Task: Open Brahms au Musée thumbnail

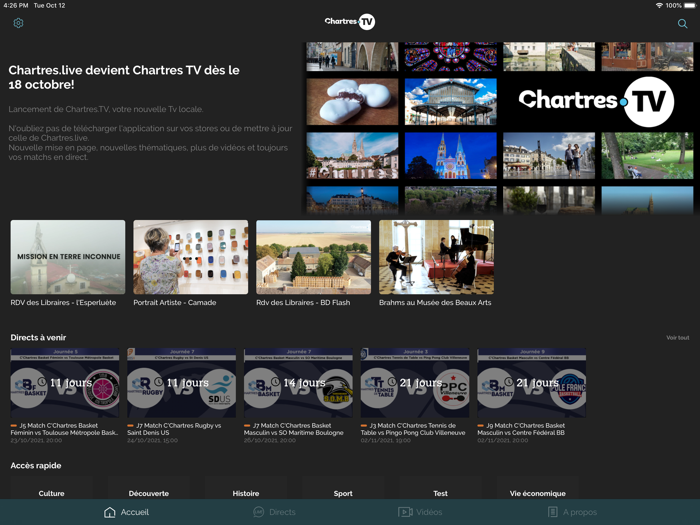Action: coord(437,257)
